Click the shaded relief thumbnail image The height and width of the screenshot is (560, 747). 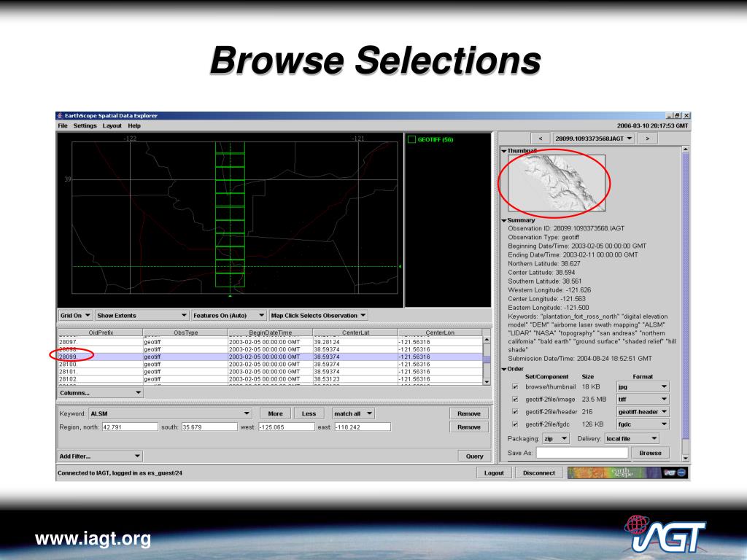point(557,182)
